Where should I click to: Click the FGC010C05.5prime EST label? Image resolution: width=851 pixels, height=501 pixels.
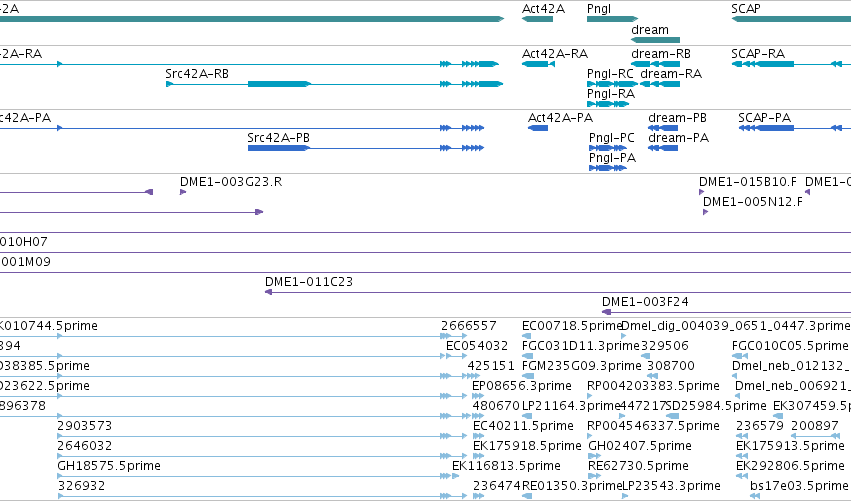tap(790, 346)
